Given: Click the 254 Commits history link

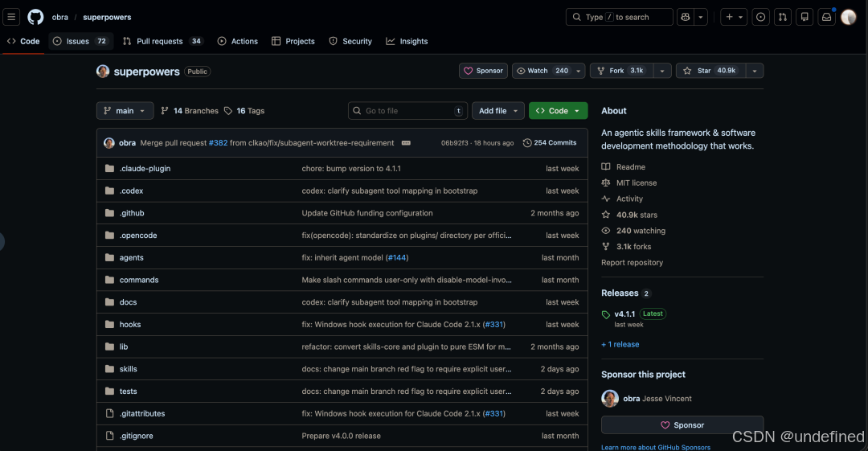Looking at the screenshot, I should click(x=550, y=143).
